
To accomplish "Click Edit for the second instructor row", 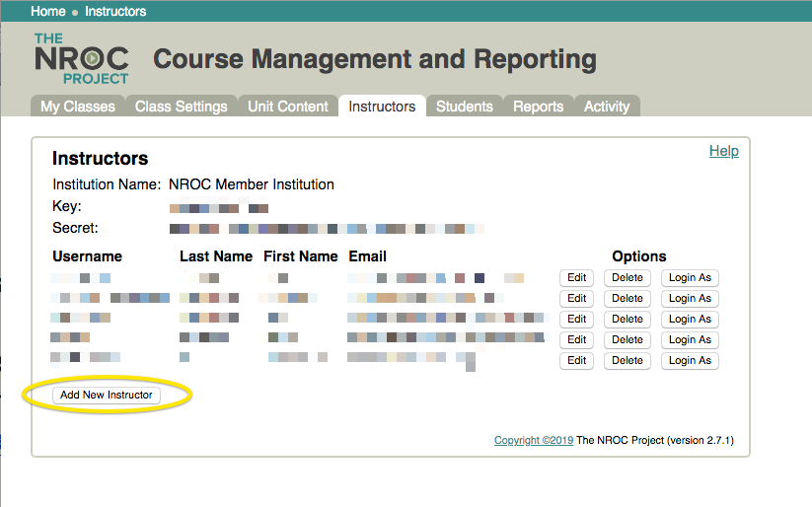I will [x=576, y=298].
